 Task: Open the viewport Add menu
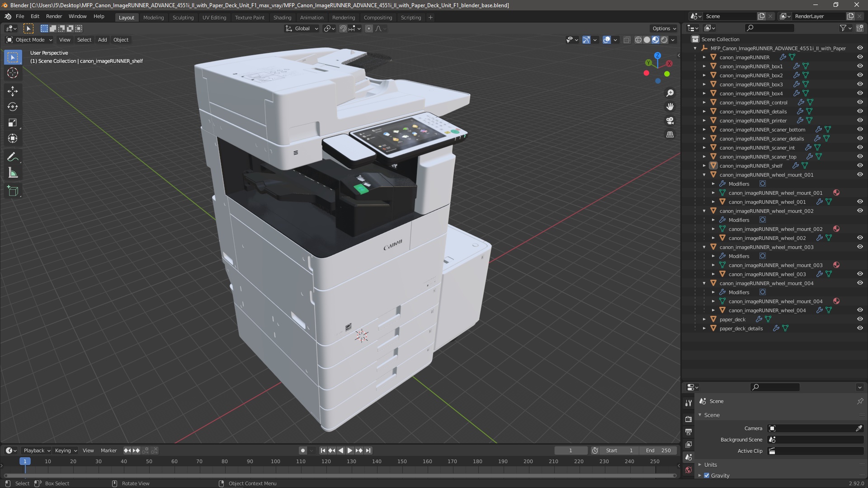102,40
